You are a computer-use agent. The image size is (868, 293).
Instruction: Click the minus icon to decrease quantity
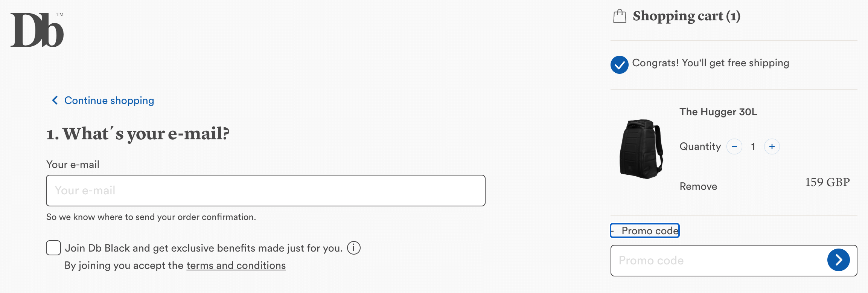[734, 146]
